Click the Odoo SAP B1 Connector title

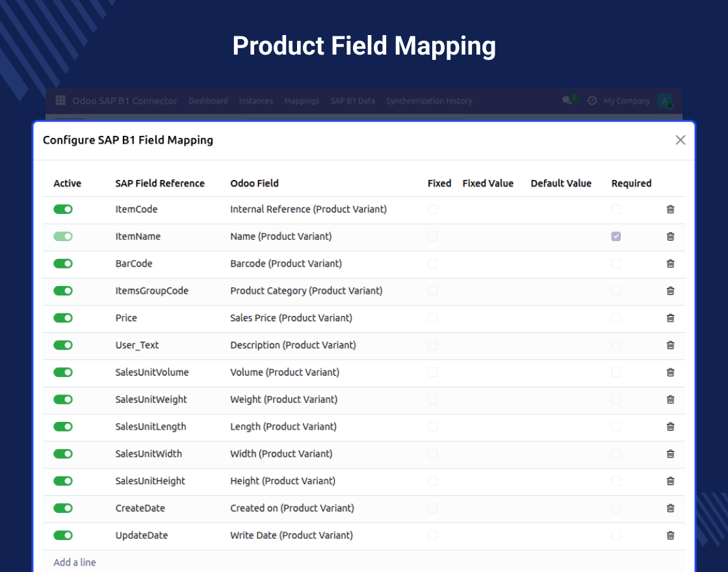(x=125, y=101)
